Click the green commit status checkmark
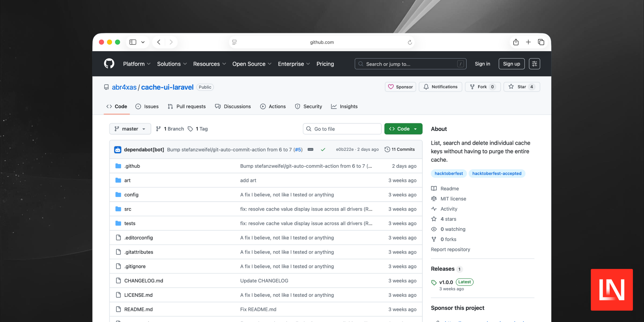This screenshot has width=644, height=322. (323, 150)
